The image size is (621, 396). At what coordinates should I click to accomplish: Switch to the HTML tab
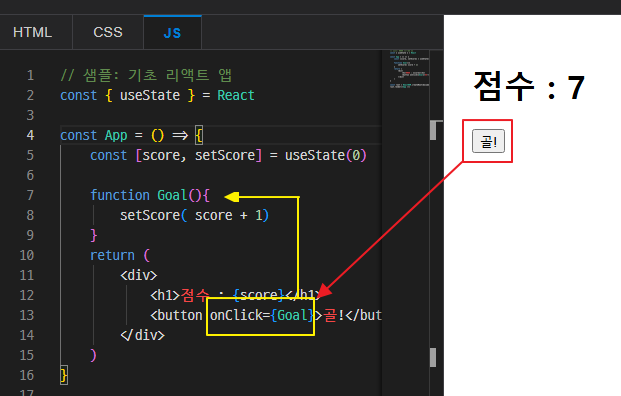click(32, 32)
